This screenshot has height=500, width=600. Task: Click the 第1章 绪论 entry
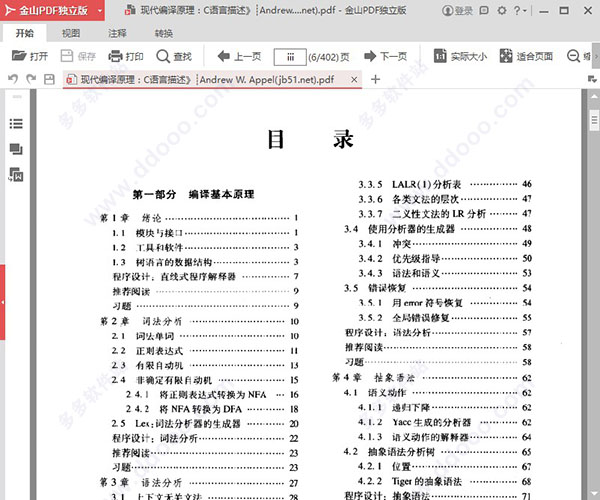[199, 218]
